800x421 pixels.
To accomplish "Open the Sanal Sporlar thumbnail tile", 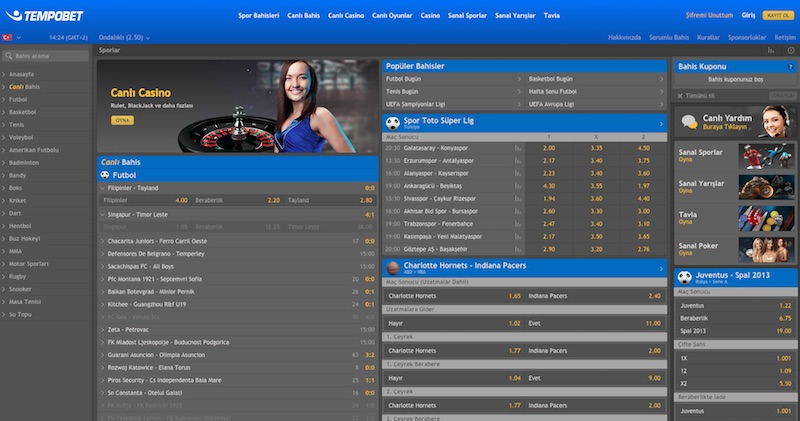I will point(766,156).
